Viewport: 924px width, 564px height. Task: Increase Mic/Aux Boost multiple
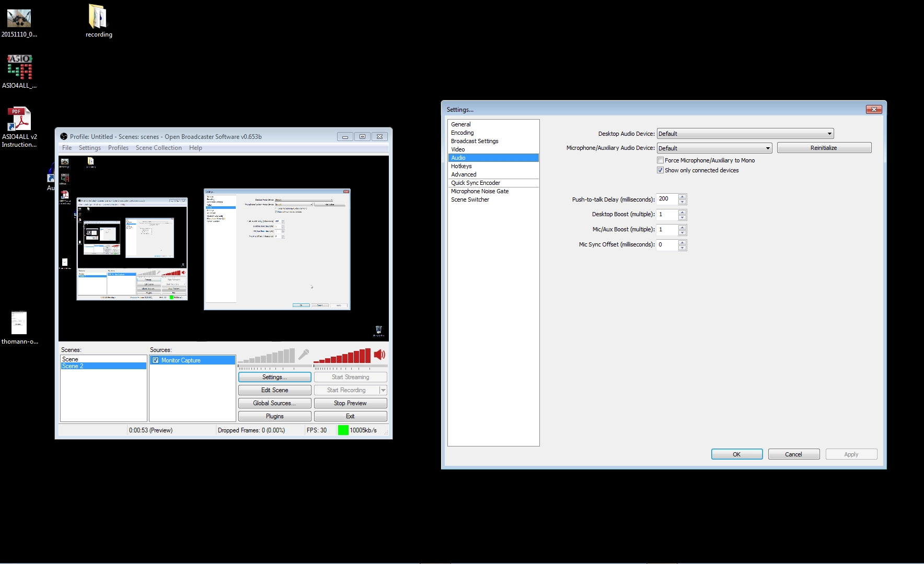[x=682, y=227]
